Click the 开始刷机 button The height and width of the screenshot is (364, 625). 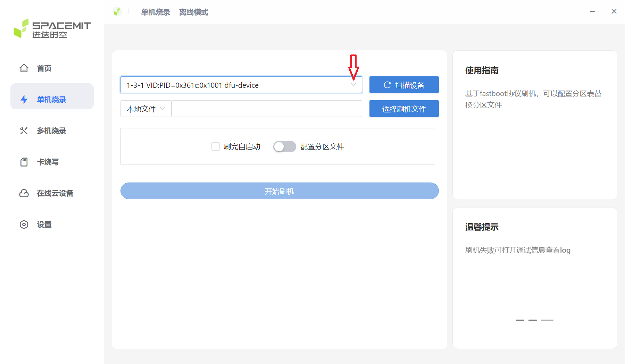pos(280,191)
